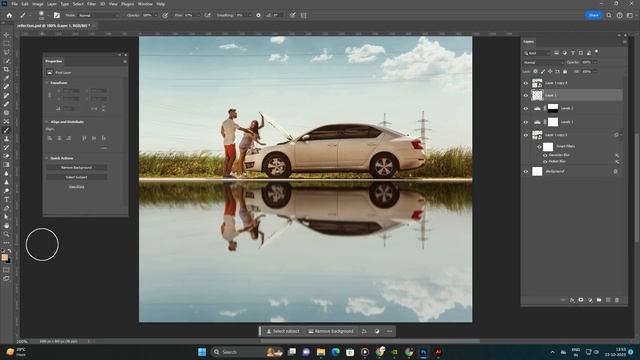The height and width of the screenshot is (360, 640).
Task: Select the Properties panel tab
Action: point(53,61)
